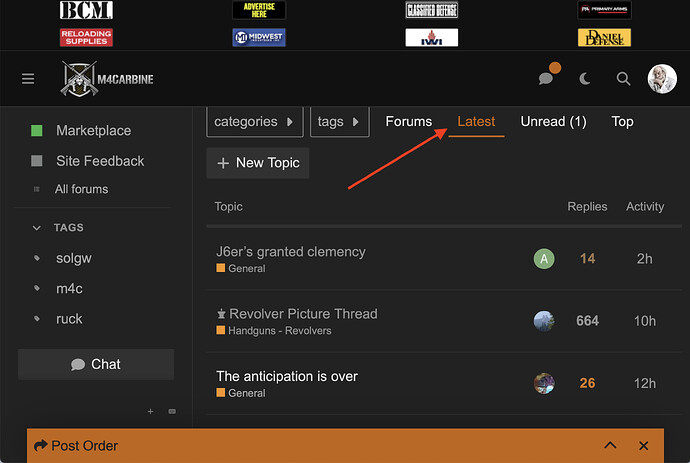690x463 pixels.
Task: Open Revolver thread poster avatar
Action: click(x=544, y=321)
